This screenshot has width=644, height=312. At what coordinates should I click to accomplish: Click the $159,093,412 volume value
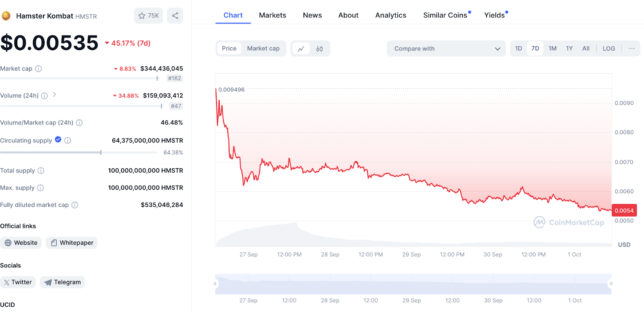click(163, 95)
